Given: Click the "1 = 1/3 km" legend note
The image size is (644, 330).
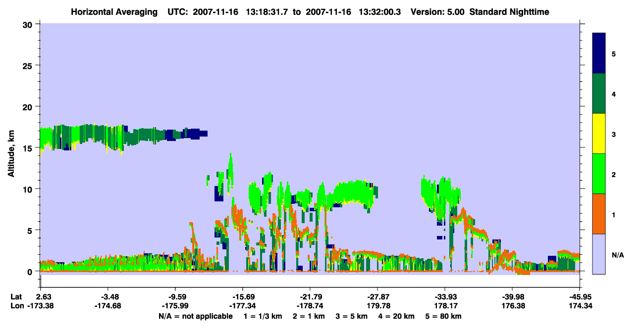Looking at the screenshot, I should (x=262, y=316).
